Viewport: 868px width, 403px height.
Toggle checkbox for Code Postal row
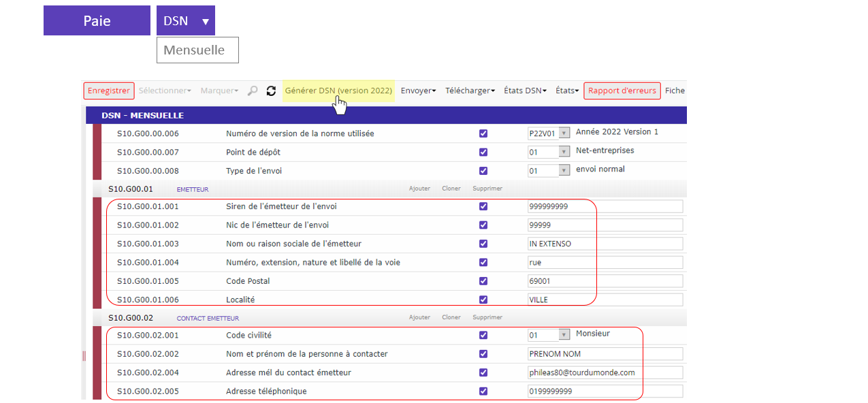pyautogui.click(x=483, y=280)
